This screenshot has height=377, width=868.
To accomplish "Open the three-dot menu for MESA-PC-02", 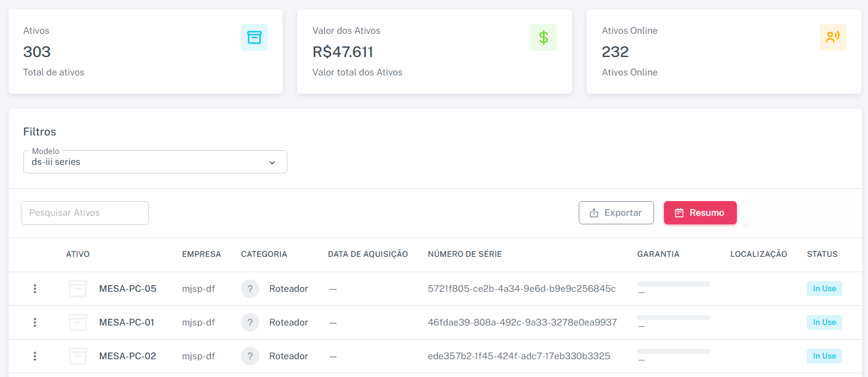I will click(x=35, y=356).
